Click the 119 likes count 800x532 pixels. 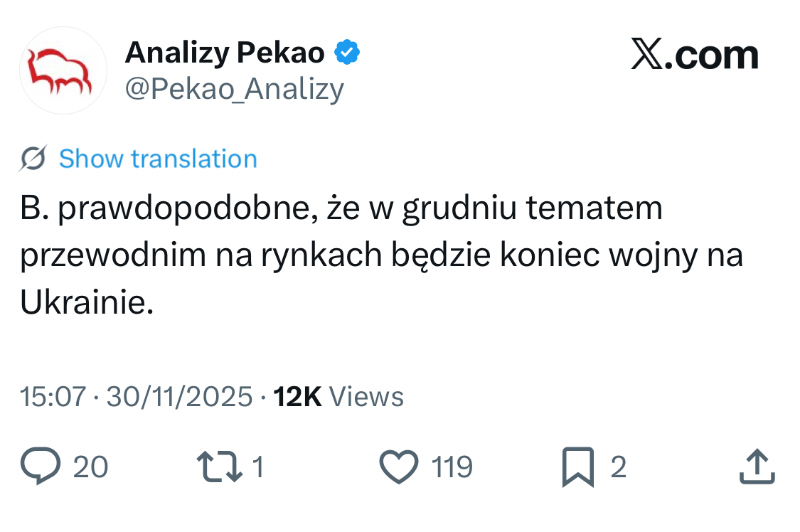[452, 467]
